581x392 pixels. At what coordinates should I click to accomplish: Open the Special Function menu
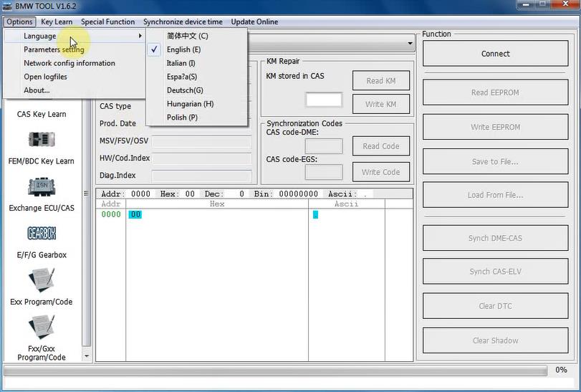(x=107, y=21)
